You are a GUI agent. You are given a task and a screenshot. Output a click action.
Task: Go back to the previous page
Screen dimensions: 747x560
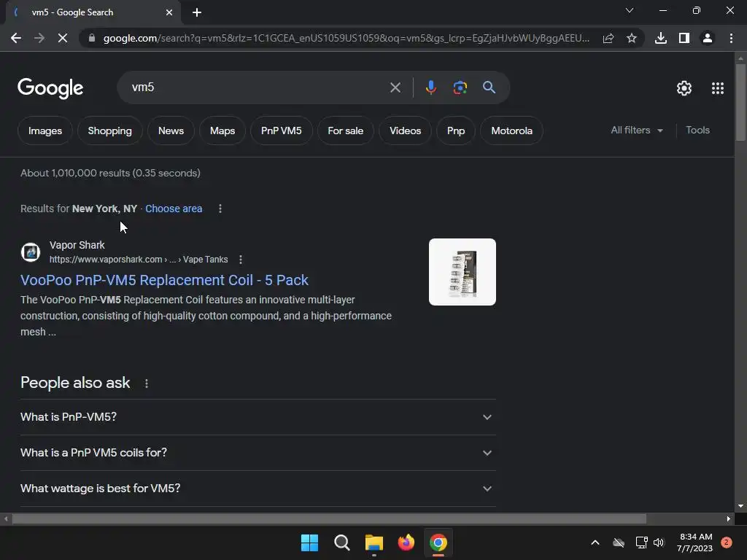point(16,38)
